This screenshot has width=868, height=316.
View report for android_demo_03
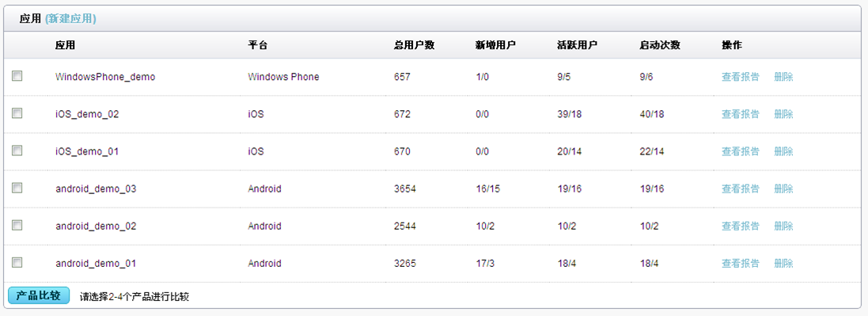(740, 189)
